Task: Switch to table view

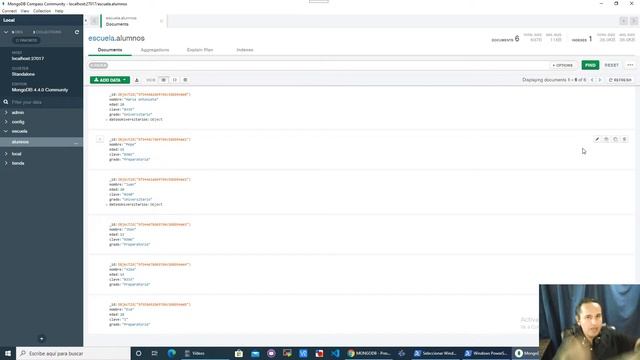Action: click(x=185, y=80)
